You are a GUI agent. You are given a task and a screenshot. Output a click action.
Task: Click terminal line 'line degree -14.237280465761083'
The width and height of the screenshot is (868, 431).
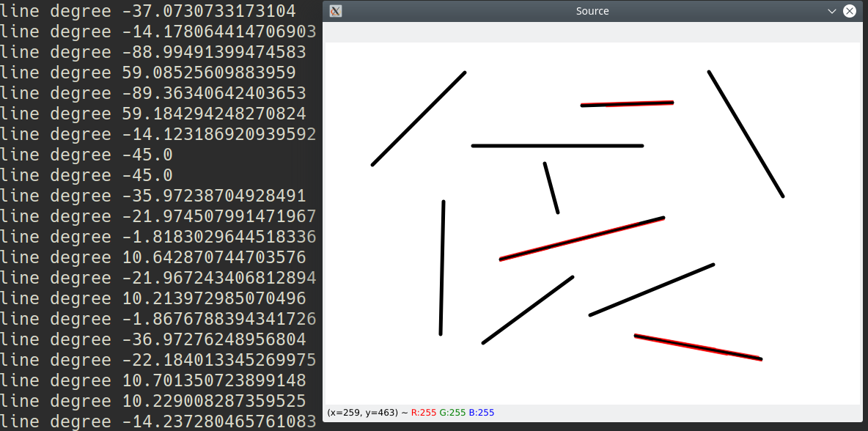tap(158, 421)
